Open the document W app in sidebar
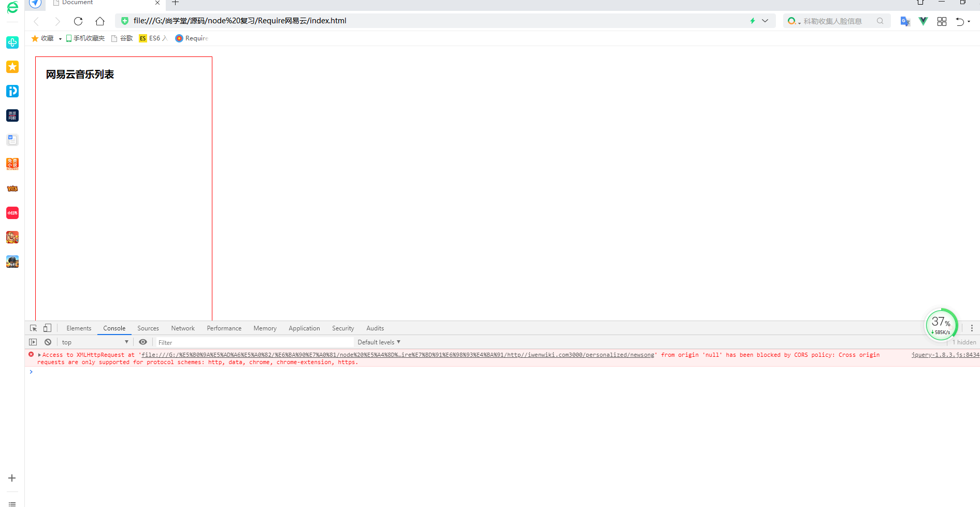This screenshot has width=980, height=507. tap(12, 140)
